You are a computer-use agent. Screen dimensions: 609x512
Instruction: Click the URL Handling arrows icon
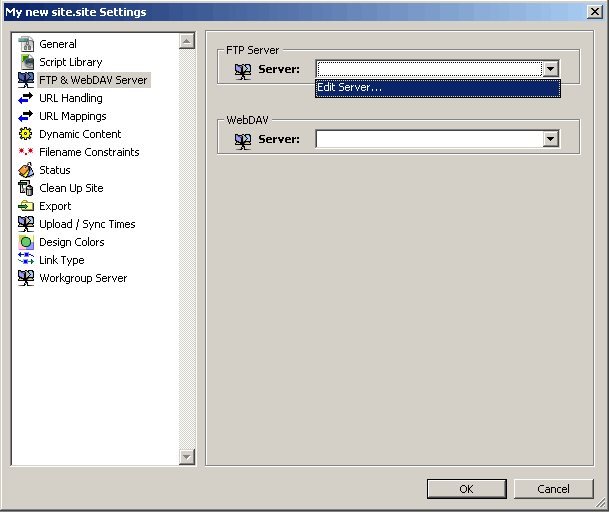(x=26, y=98)
